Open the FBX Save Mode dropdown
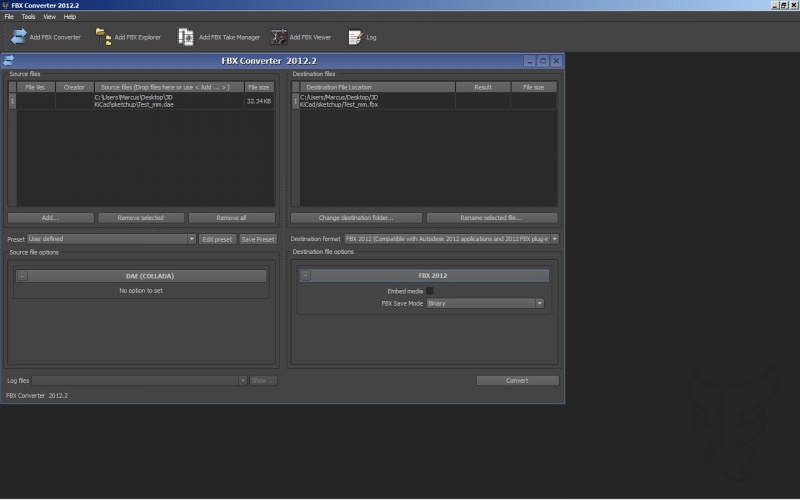 pos(485,303)
